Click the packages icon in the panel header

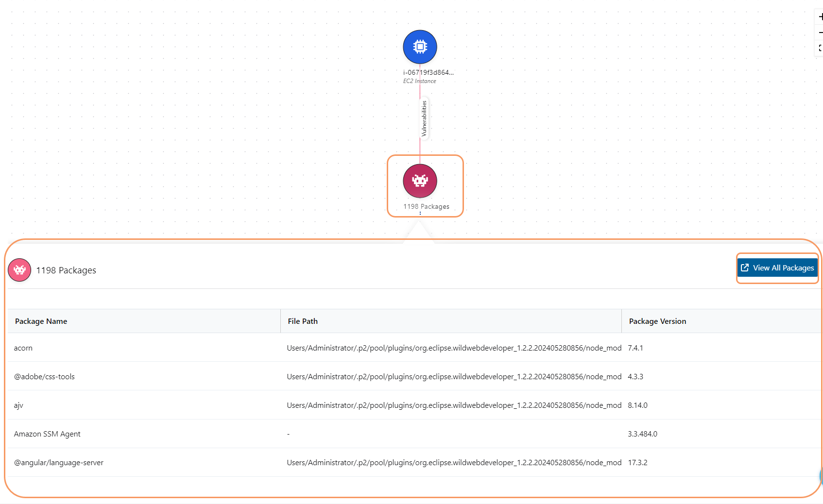(19, 269)
